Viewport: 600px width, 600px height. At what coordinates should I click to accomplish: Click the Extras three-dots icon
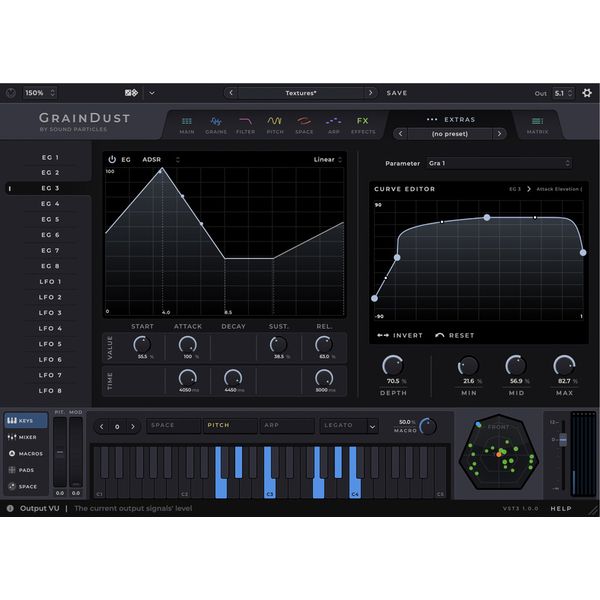pyautogui.click(x=432, y=119)
